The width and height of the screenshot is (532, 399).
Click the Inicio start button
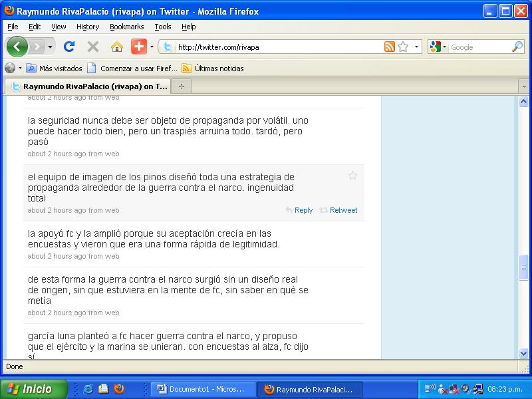pyautogui.click(x=34, y=389)
